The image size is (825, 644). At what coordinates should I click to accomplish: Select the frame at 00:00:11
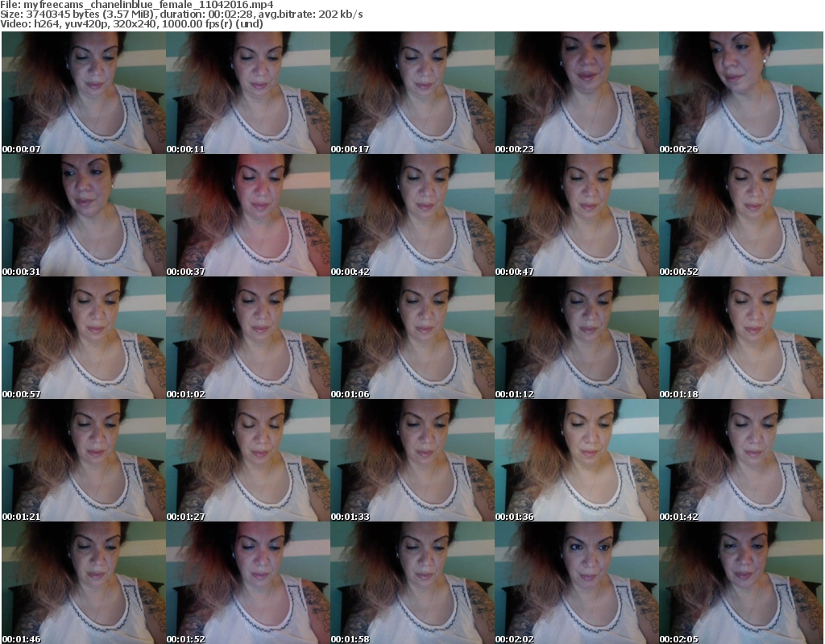click(x=247, y=93)
